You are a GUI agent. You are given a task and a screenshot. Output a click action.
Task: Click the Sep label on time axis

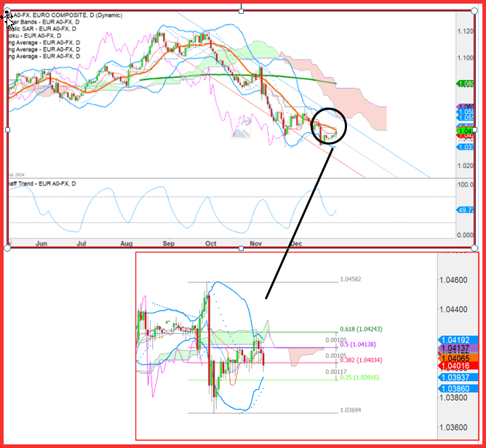(x=169, y=244)
